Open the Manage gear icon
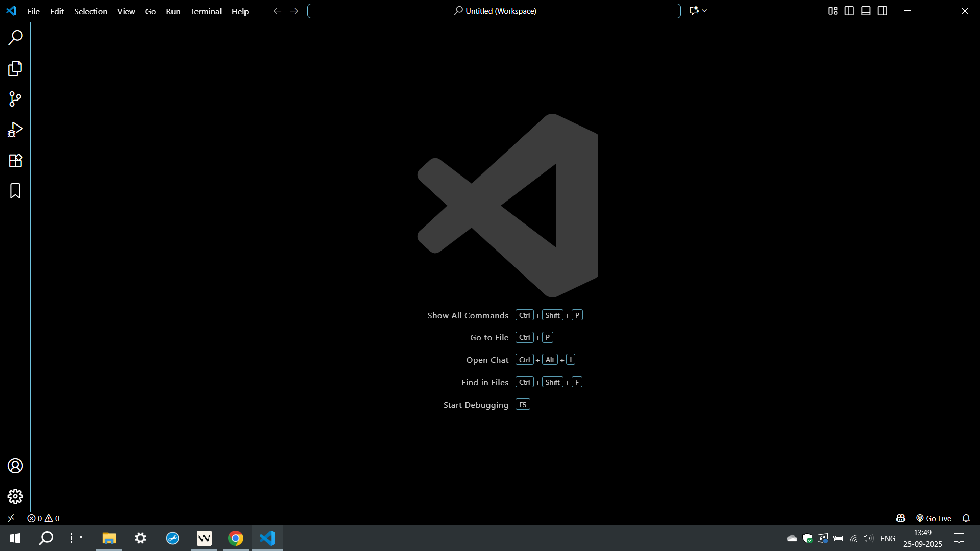The height and width of the screenshot is (551, 980). coord(15,496)
